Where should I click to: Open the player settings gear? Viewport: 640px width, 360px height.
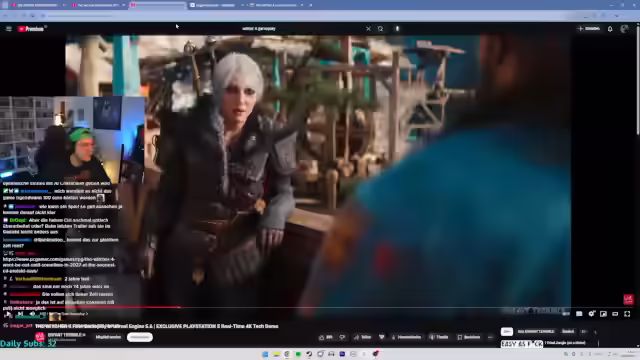[591, 314]
